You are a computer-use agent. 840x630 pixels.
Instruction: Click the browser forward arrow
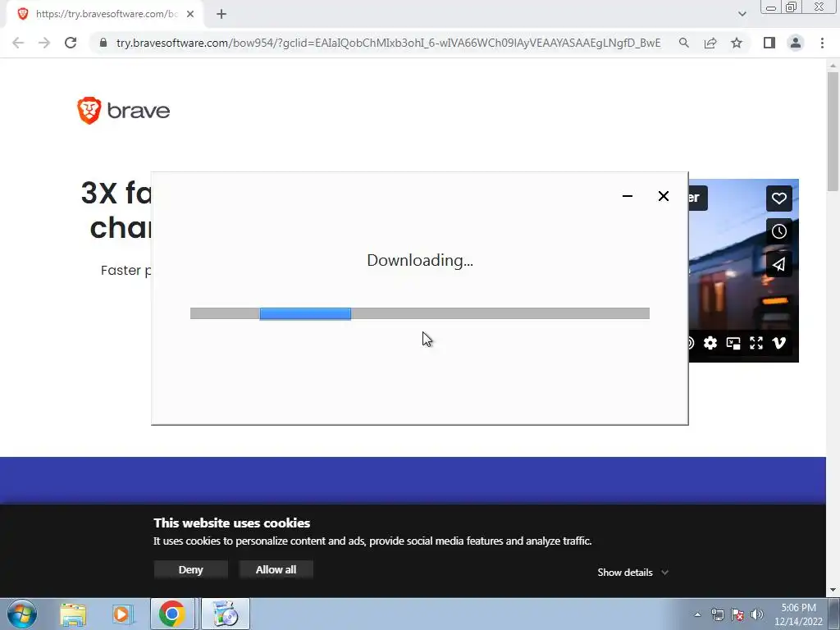(44, 43)
